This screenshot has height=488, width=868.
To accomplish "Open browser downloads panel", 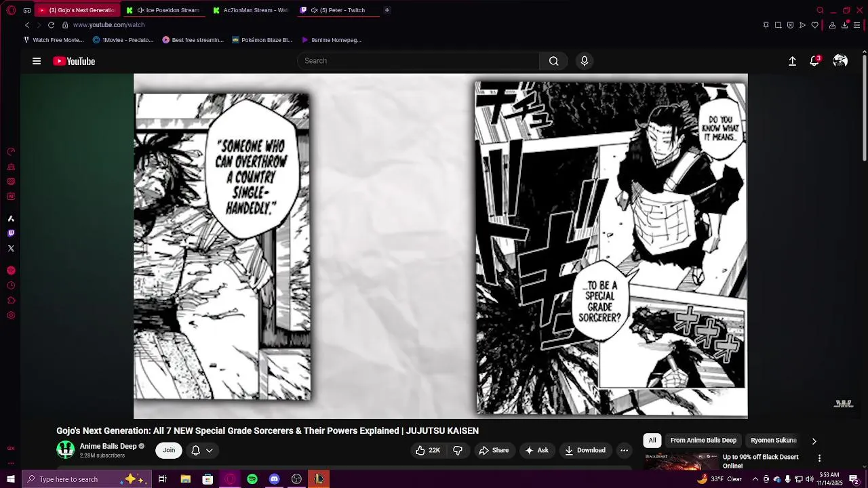I will [845, 25].
